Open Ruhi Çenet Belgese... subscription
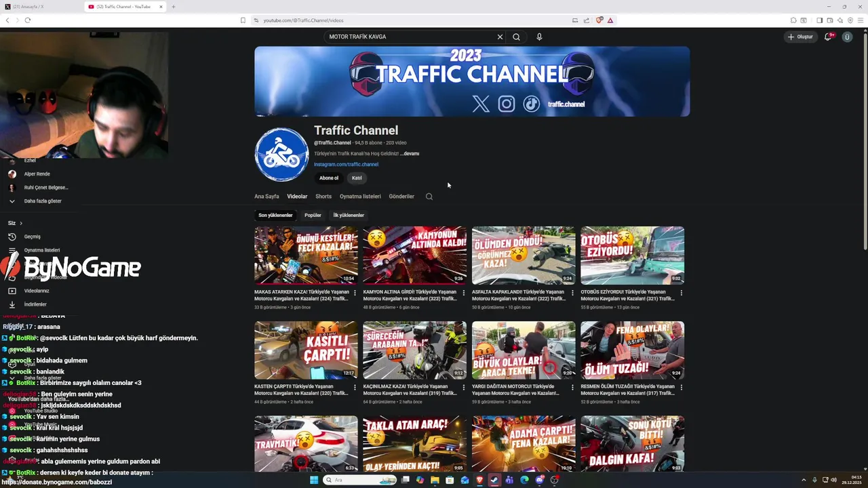Image resolution: width=868 pixels, height=488 pixels. coord(45,188)
